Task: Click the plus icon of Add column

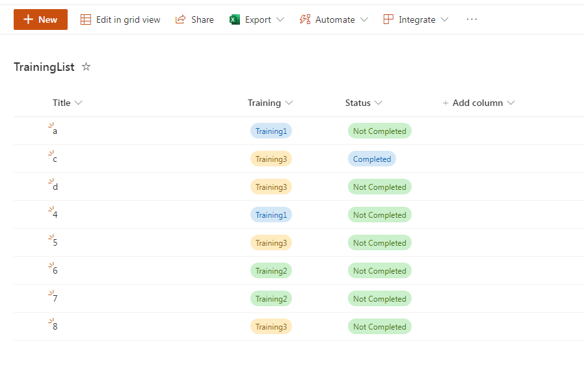Action: [445, 103]
